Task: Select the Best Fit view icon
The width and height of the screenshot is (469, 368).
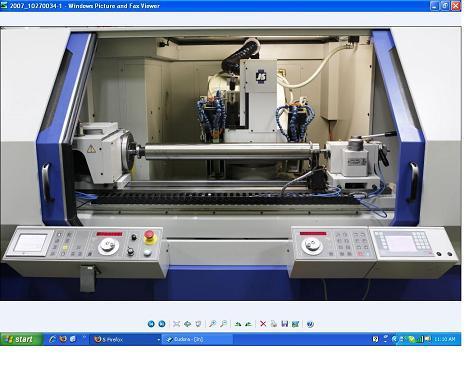Action: click(x=176, y=324)
